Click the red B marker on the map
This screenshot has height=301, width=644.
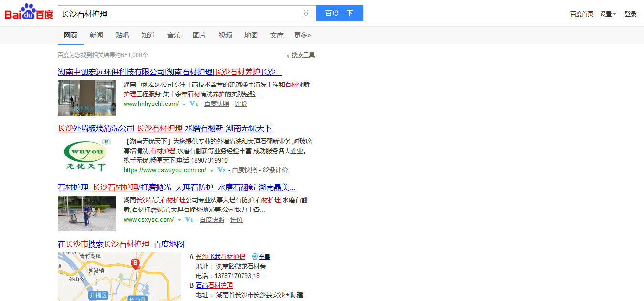coord(134,262)
